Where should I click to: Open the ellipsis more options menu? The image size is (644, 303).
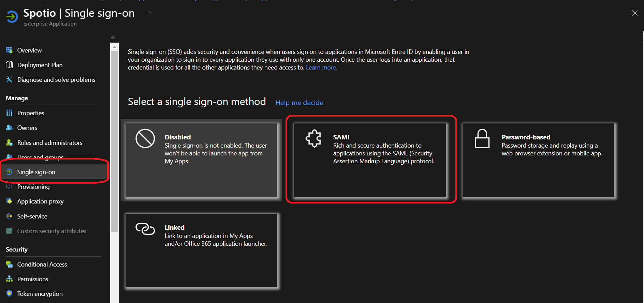click(149, 13)
